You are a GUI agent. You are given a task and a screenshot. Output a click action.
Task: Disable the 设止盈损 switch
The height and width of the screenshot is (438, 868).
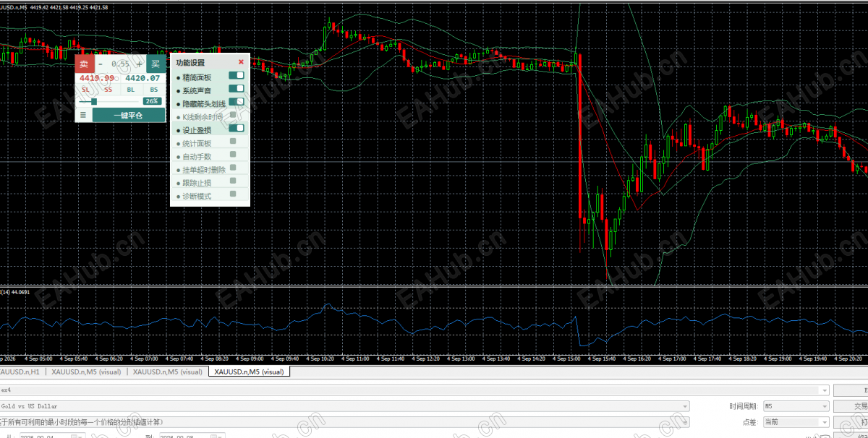tap(237, 128)
